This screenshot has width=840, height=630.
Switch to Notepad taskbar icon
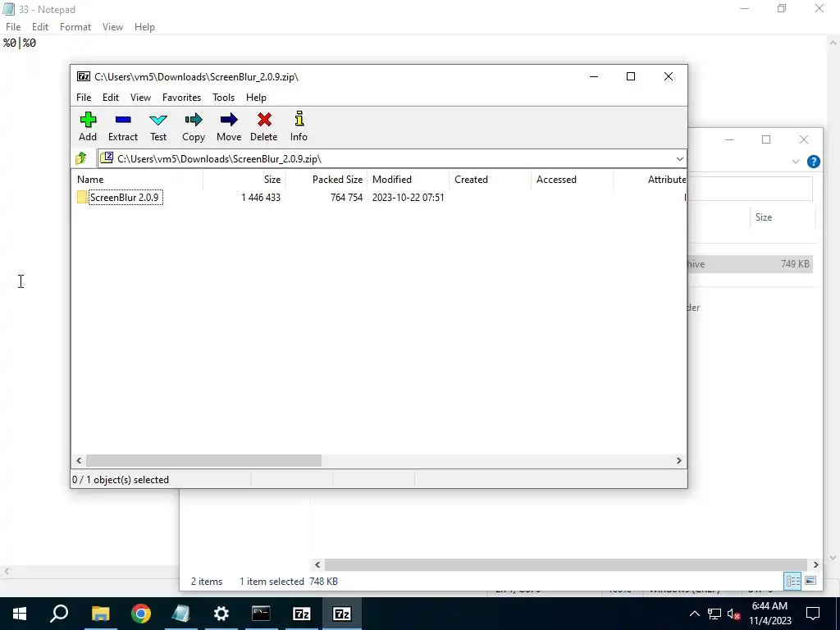(x=180, y=614)
